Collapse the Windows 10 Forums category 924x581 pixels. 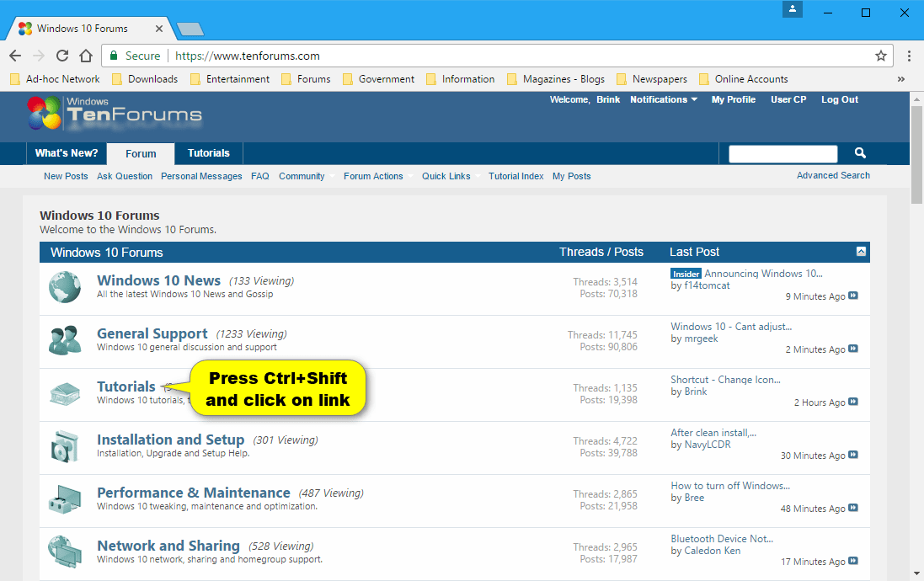pos(860,251)
